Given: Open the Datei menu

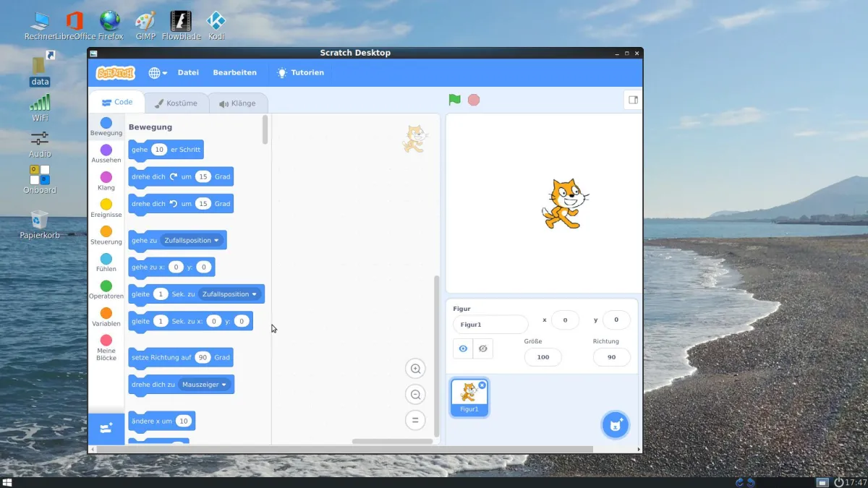Looking at the screenshot, I should pos(188,72).
